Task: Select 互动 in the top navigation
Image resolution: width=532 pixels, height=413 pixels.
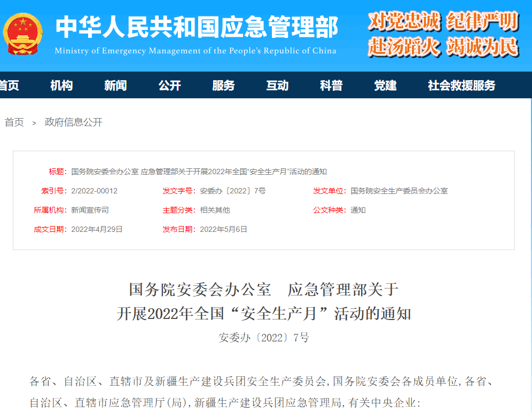Action: (x=277, y=85)
